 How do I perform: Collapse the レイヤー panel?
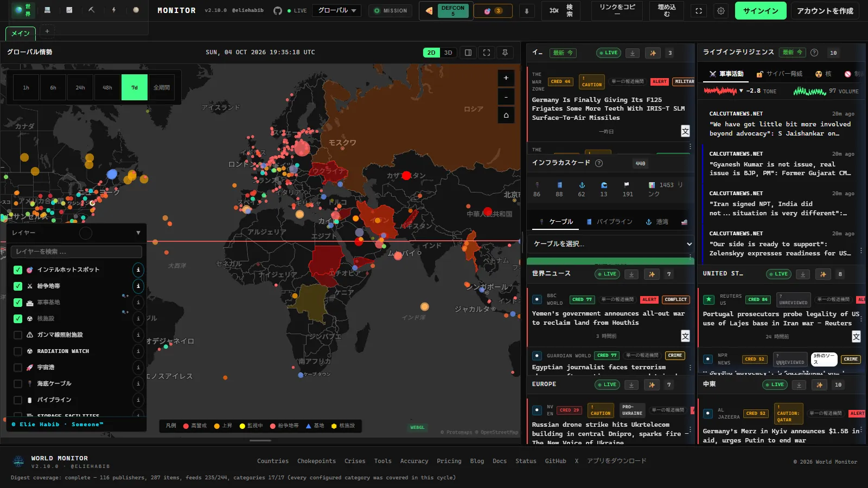138,233
